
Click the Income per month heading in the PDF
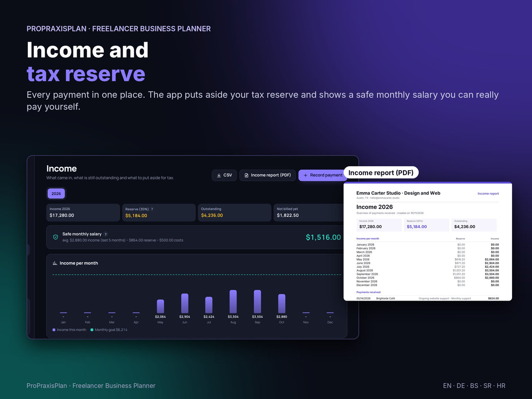368,239
